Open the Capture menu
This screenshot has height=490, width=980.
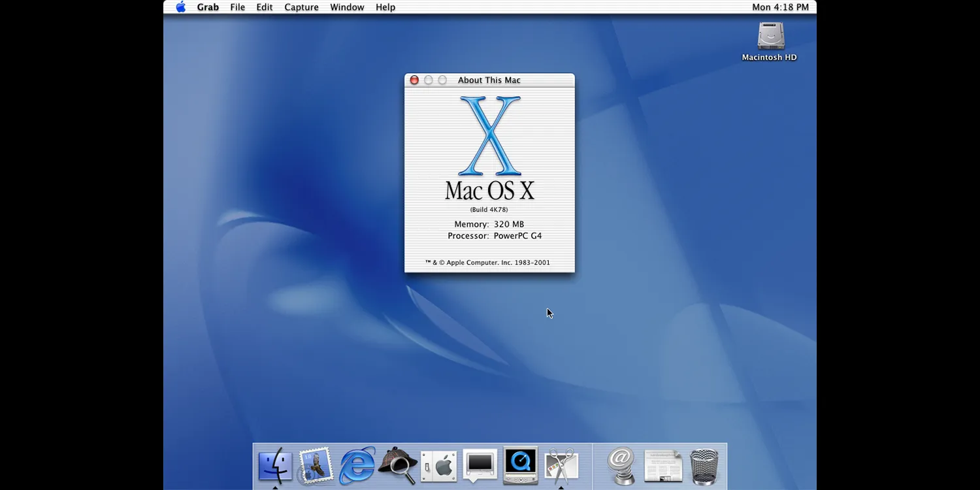click(302, 7)
